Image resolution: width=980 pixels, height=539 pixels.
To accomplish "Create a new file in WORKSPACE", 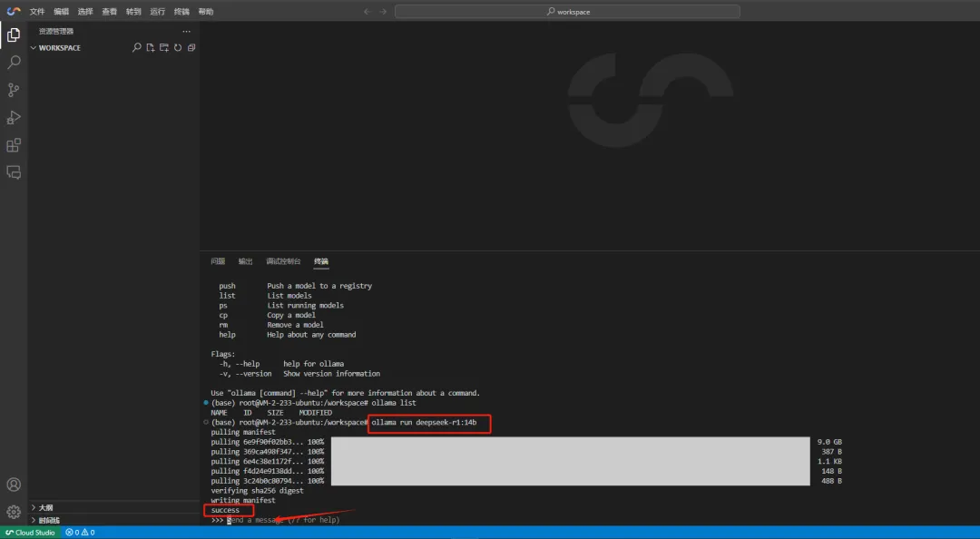I will pos(150,47).
